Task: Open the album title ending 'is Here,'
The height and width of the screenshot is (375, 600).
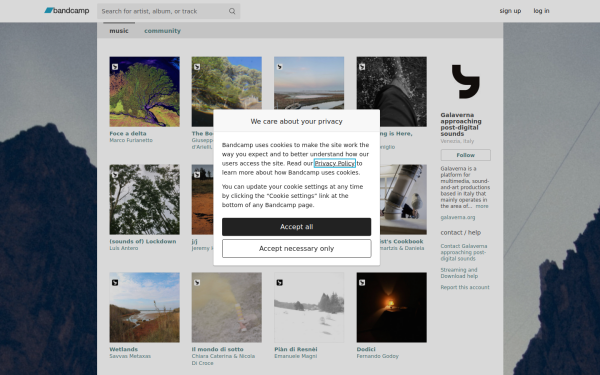Action: pyautogui.click(x=396, y=133)
